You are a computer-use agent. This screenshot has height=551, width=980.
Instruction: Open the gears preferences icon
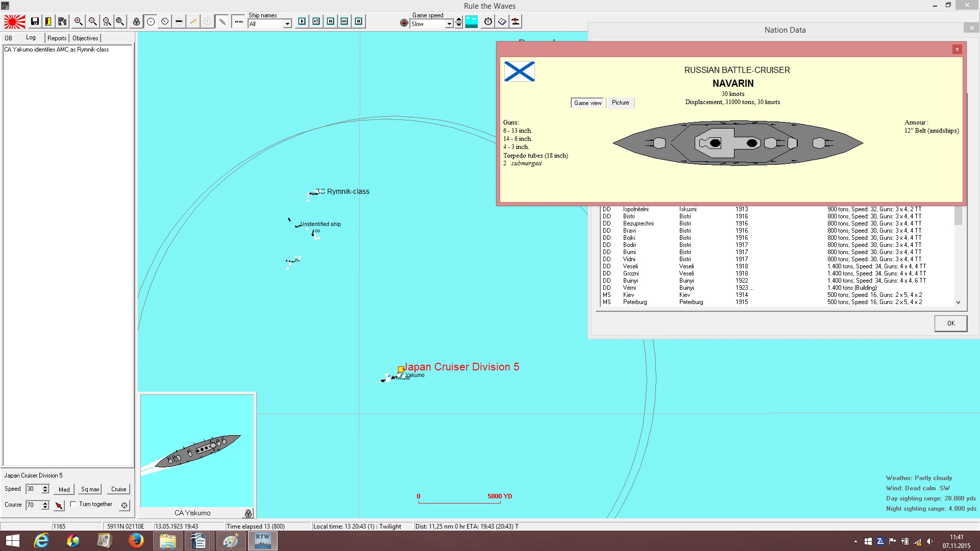(62, 21)
